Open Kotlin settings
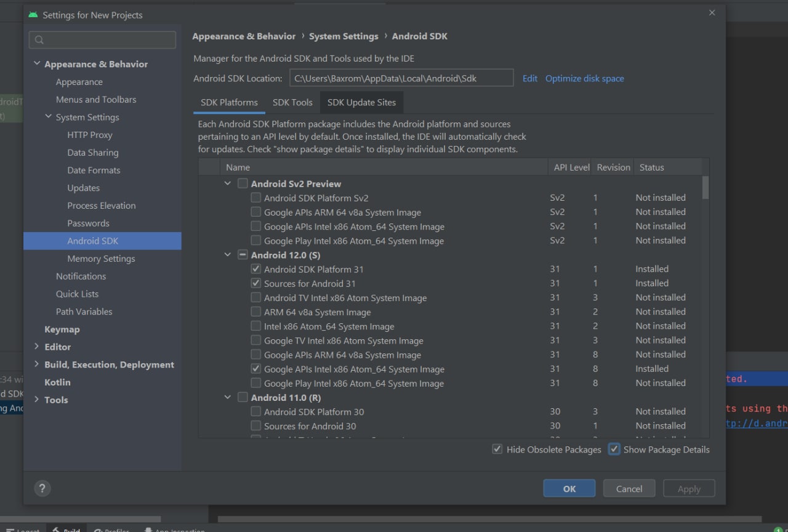Image resolution: width=788 pixels, height=532 pixels. point(57,382)
